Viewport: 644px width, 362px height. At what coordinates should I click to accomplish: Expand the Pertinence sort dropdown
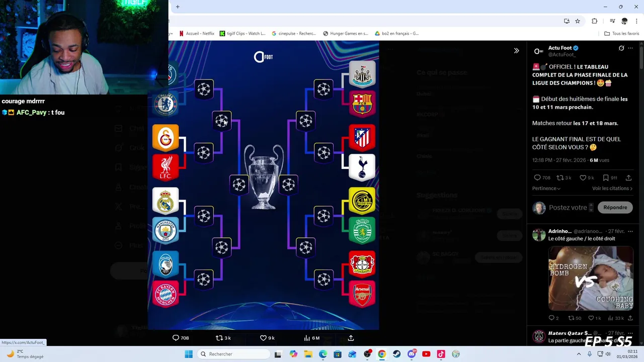(x=546, y=189)
